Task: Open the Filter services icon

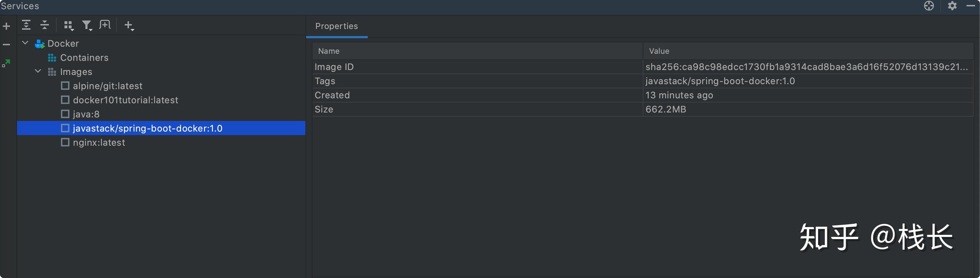Action: 87,25
